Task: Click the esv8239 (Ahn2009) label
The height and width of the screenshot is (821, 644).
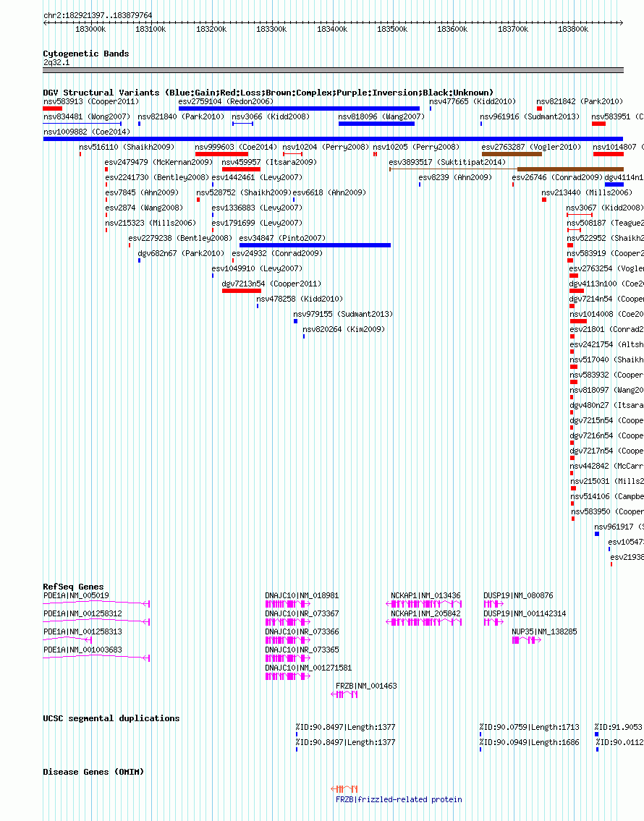Action: 456,177
